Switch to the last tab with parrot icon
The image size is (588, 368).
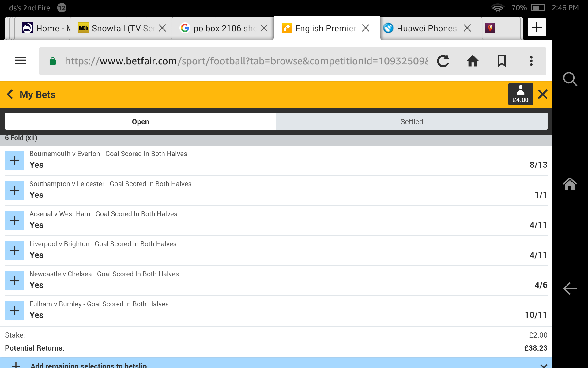click(502, 28)
